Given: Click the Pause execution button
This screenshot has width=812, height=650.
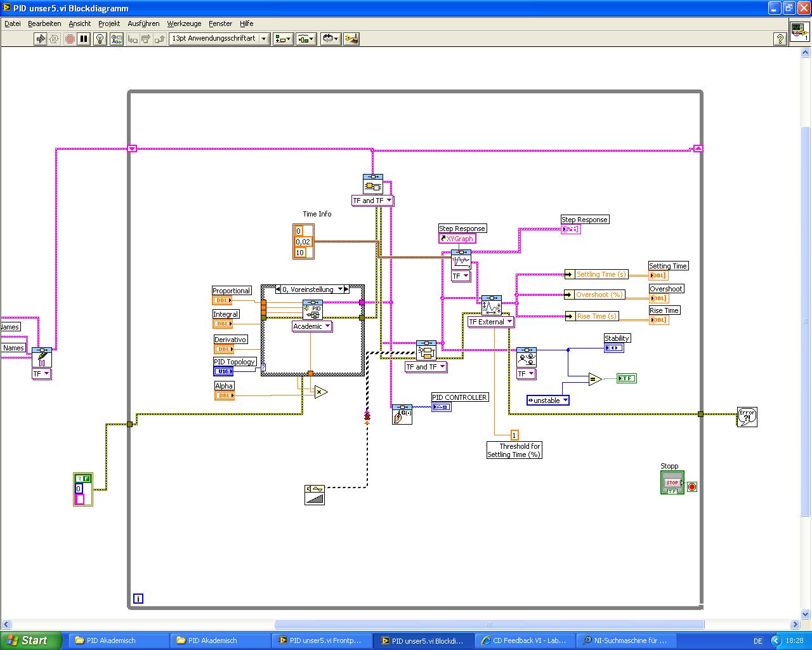Looking at the screenshot, I should pyautogui.click(x=84, y=39).
